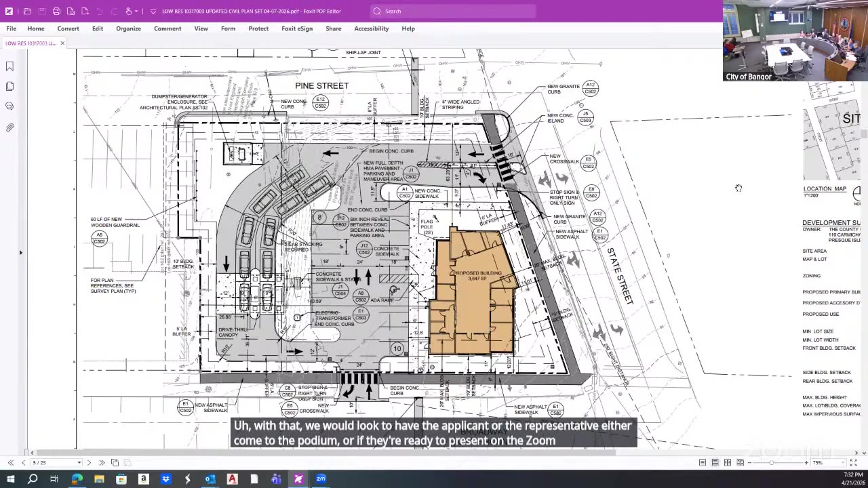Click the Save icon in title bar
The image size is (868, 488).
tap(41, 11)
